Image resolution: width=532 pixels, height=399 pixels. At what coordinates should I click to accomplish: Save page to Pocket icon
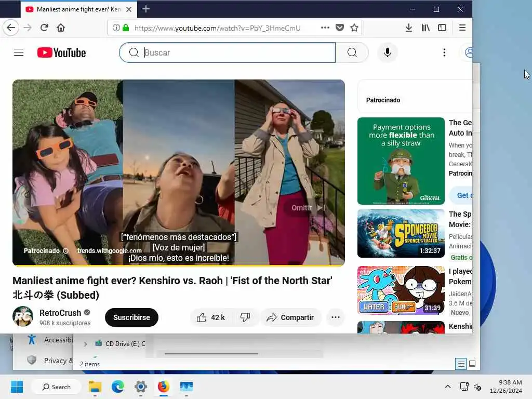[340, 28]
